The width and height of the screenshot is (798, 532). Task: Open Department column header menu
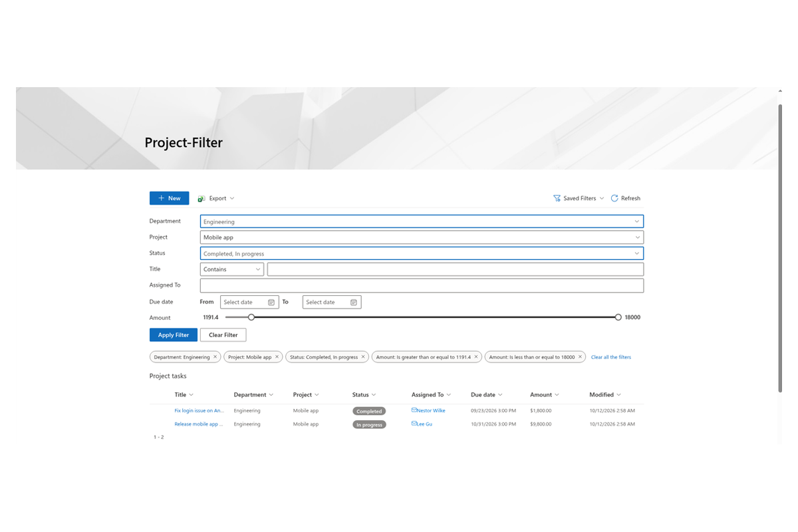[253, 395]
